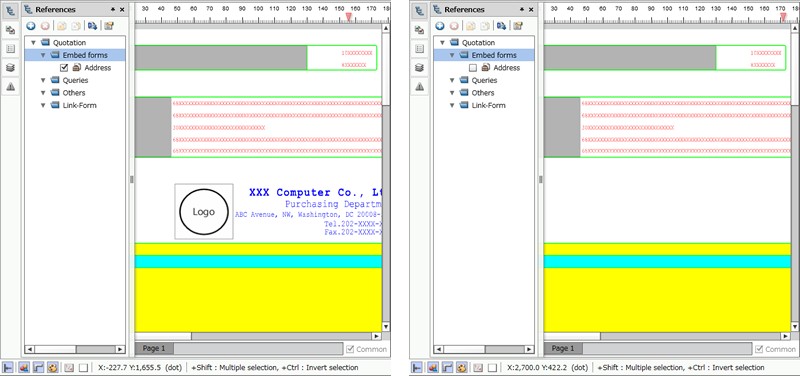Screen dimensions: 800x376
Task: Expand the Queries node in right window
Action: [452, 81]
